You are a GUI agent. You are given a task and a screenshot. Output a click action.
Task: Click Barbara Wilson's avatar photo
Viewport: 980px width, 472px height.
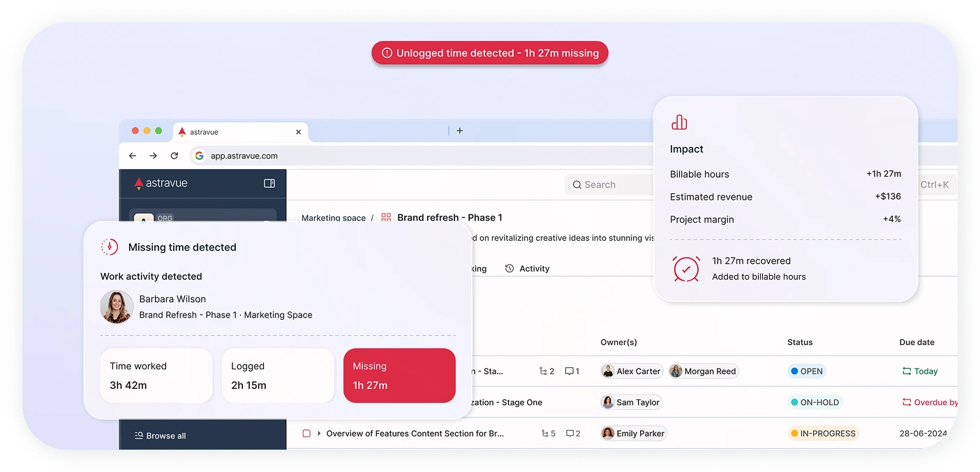(117, 307)
